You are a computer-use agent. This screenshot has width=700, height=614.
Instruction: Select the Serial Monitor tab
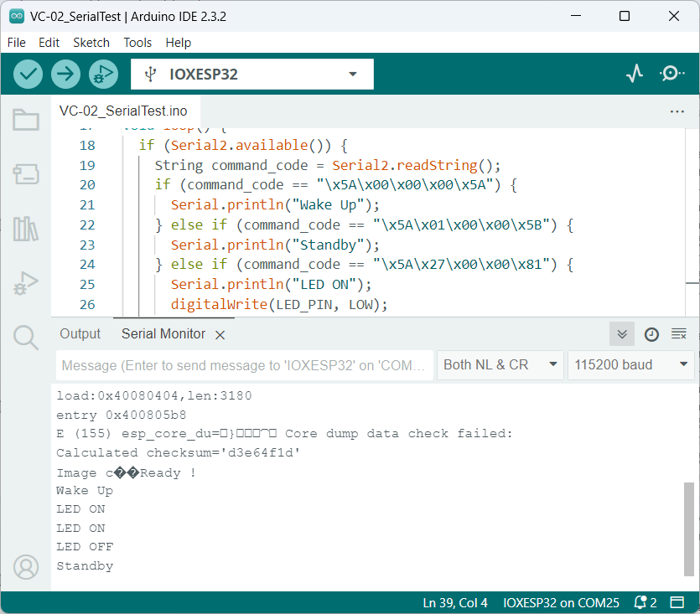[163, 333]
